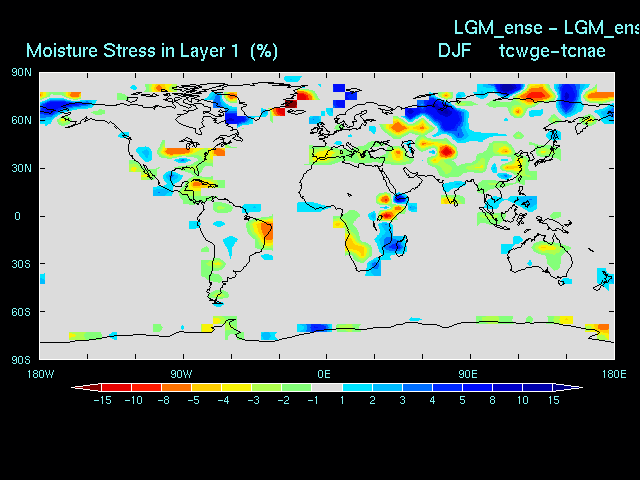The width and height of the screenshot is (640, 480).
Task: Click the colorbar value label 15
Action: coord(552,400)
